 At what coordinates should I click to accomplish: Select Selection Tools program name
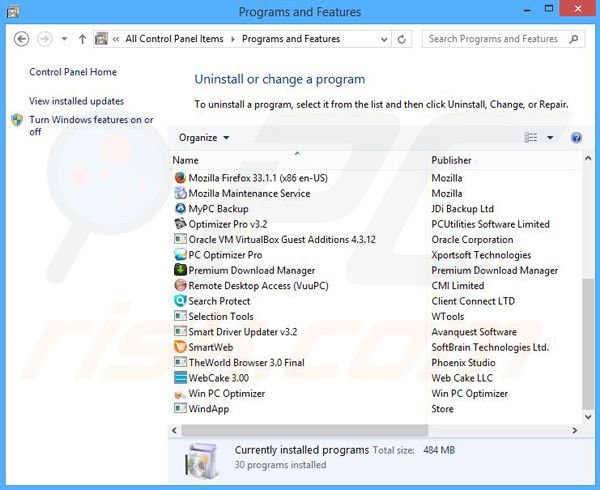pyautogui.click(x=221, y=316)
